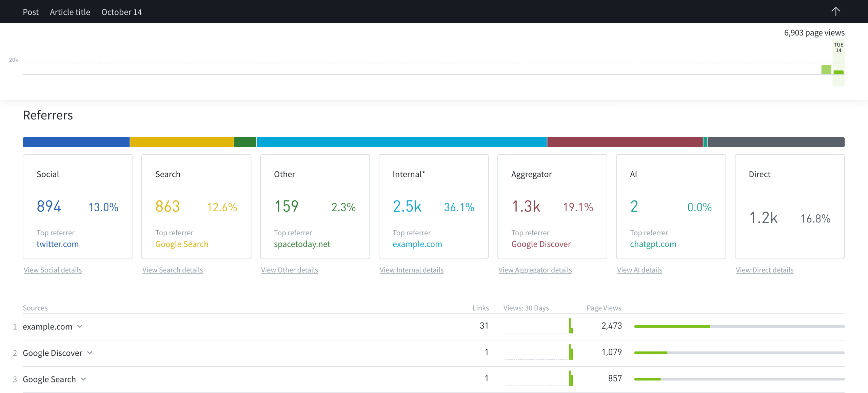Click the example.com sparkline chart
The height and width of the screenshot is (393, 868).
(538, 326)
